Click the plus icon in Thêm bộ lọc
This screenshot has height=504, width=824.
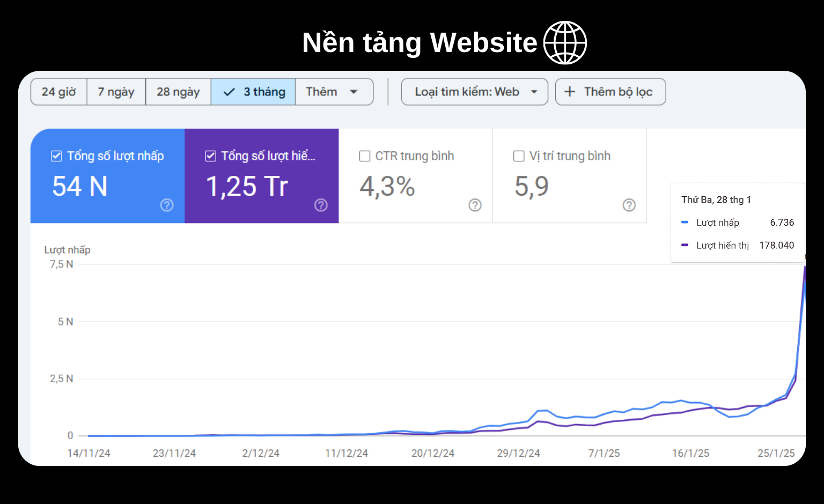[x=570, y=92]
